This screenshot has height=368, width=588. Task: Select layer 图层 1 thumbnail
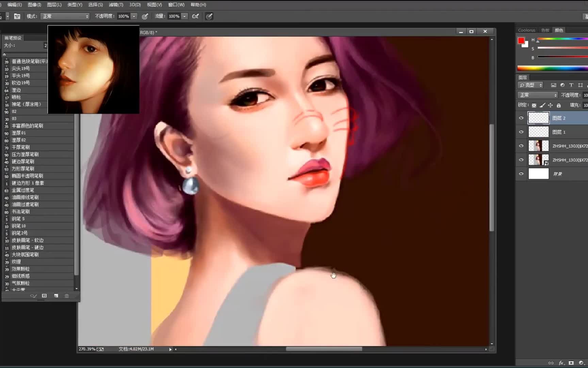click(x=538, y=132)
